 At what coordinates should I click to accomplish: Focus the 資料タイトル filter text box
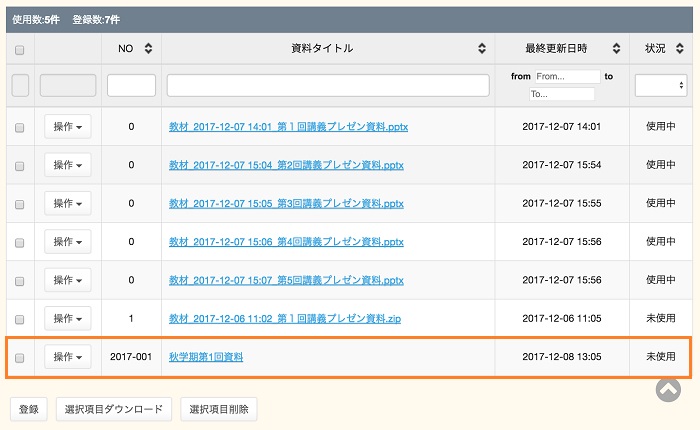(328, 86)
